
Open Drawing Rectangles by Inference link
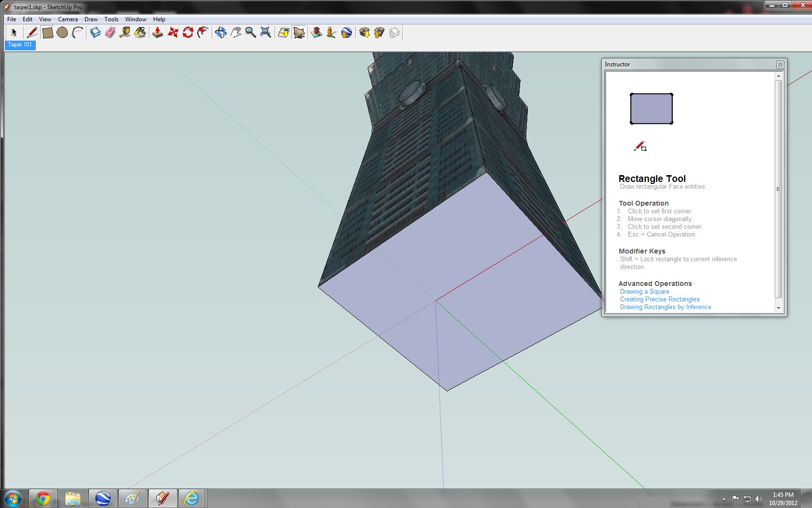point(666,307)
